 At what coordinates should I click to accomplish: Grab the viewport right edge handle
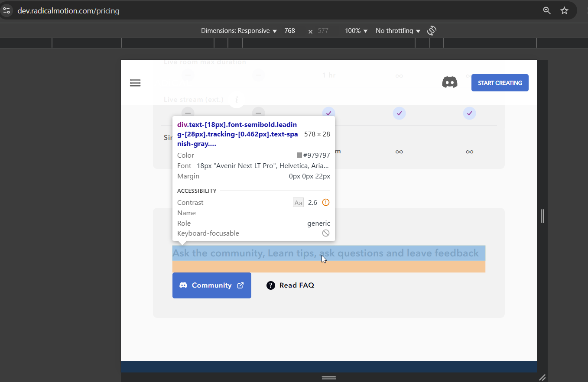click(542, 216)
